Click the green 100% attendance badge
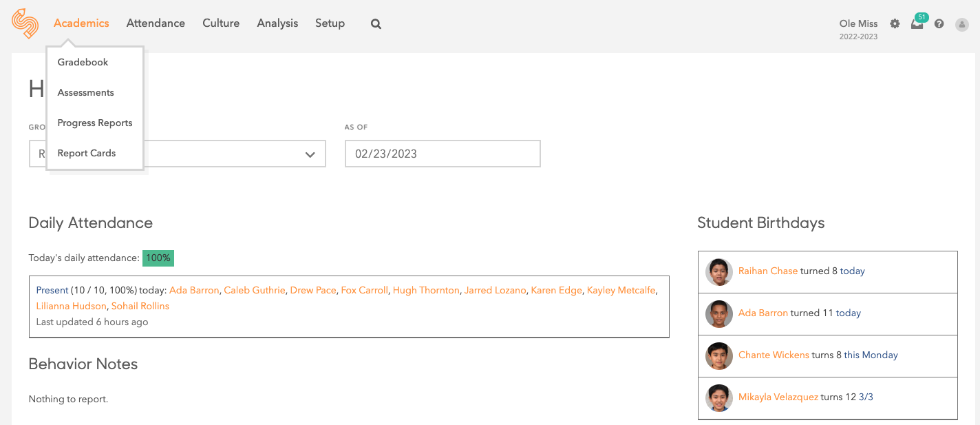Screen dimensions: 980x425 (x=158, y=258)
